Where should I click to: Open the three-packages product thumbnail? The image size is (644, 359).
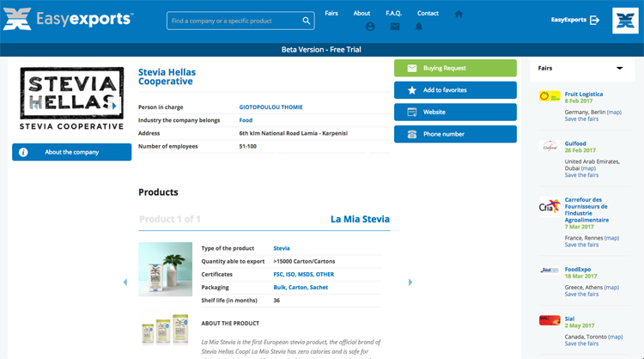click(x=165, y=329)
